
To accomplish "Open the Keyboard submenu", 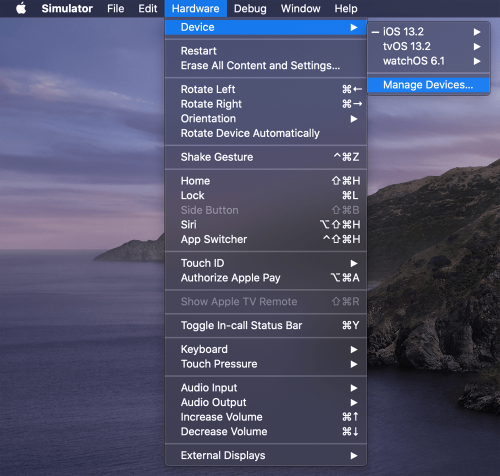I will tap(266, 349).
